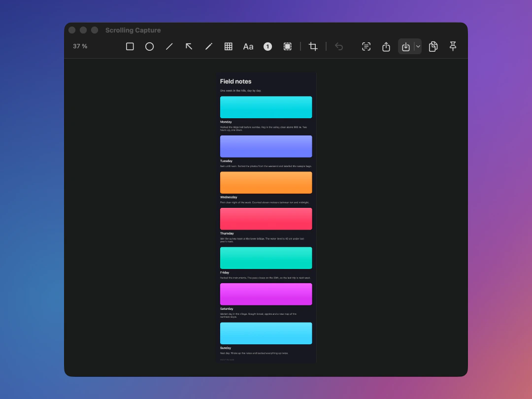Close the Scrolling Capture window

pos(72,30)
